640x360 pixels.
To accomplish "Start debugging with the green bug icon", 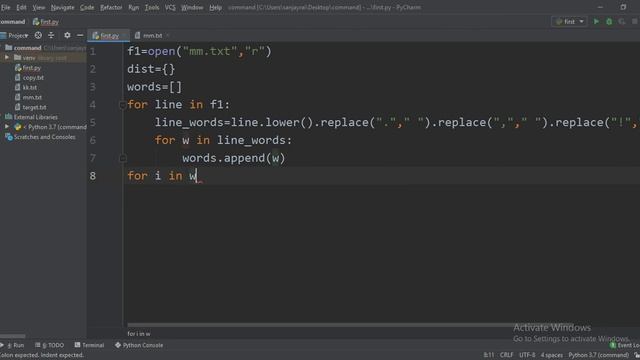I will tap(609, 22).
